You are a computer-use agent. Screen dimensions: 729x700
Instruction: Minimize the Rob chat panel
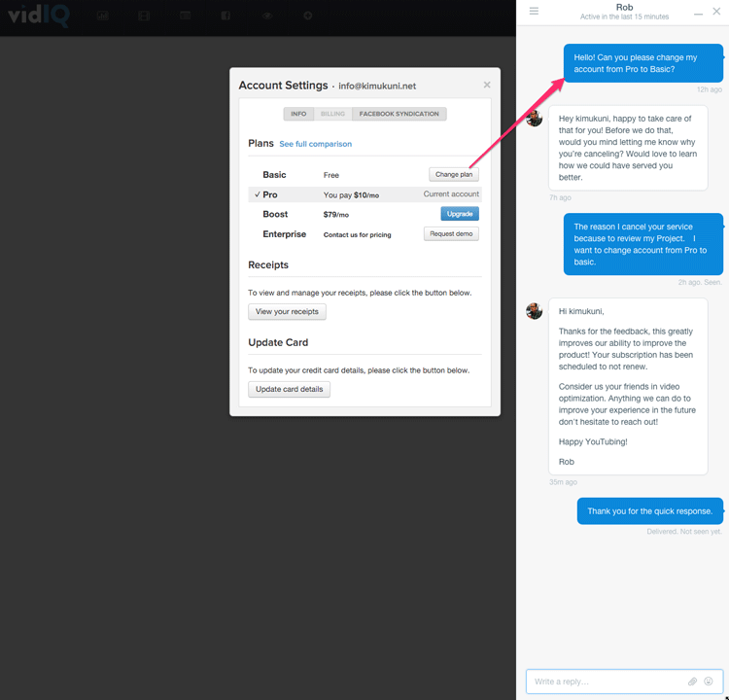[698, 14]
